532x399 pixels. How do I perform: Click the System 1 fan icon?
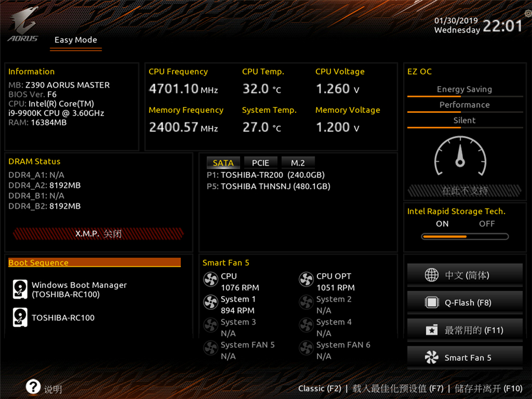pos(210,303)
